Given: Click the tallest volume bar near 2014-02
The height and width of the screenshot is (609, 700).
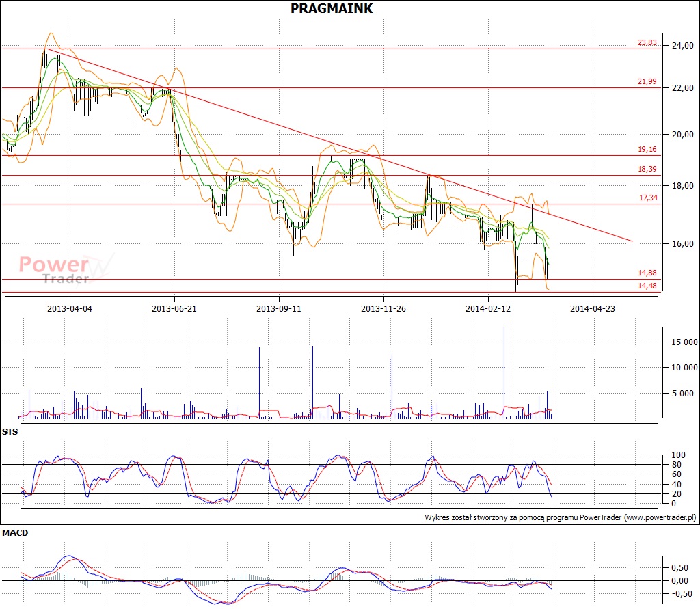Looking at the screenshot, I should (504, 373).
